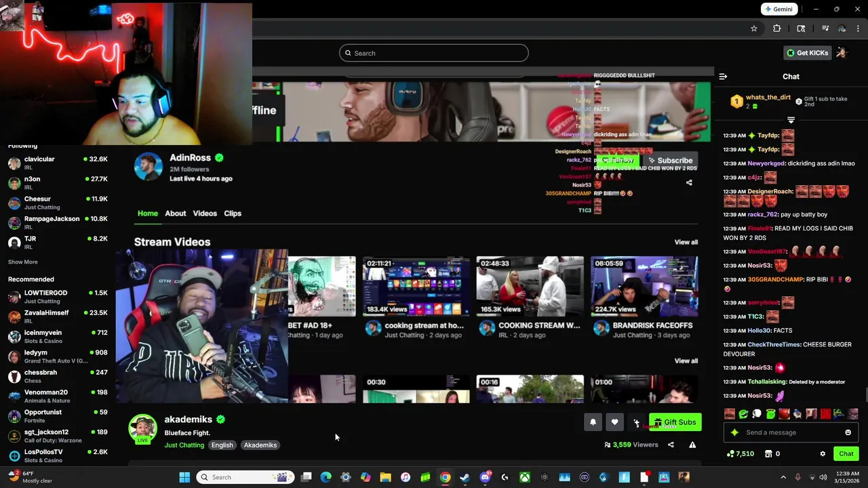The height and width of the screenshot is (488, 868).
Task: Report the stream via warning triangle icon
Action: [x=692, y=445]
